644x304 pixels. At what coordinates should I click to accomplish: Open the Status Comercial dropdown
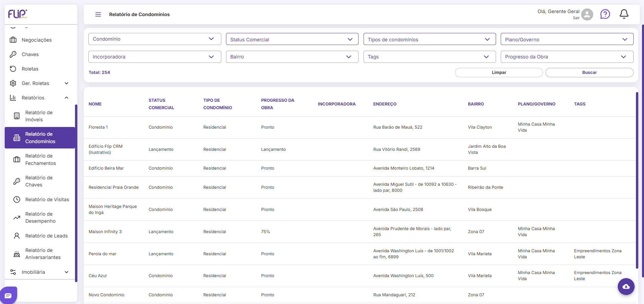point(292,39)
